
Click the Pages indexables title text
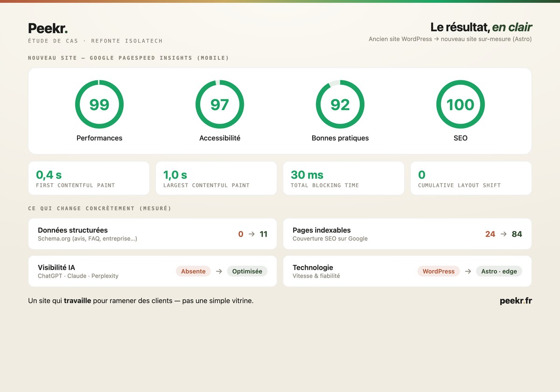click(x=322, y=230)
